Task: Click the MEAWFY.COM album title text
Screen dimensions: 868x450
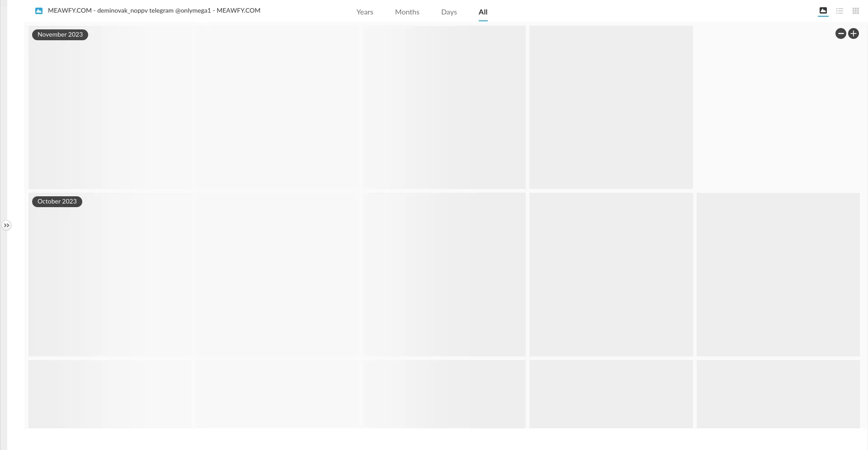Action: 154,10
